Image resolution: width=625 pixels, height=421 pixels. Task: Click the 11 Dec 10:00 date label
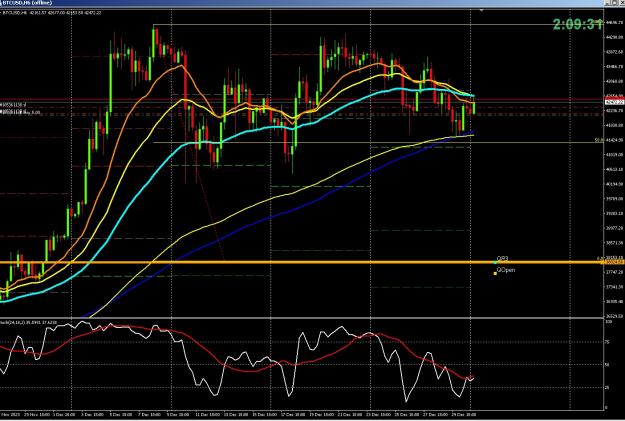209,415
